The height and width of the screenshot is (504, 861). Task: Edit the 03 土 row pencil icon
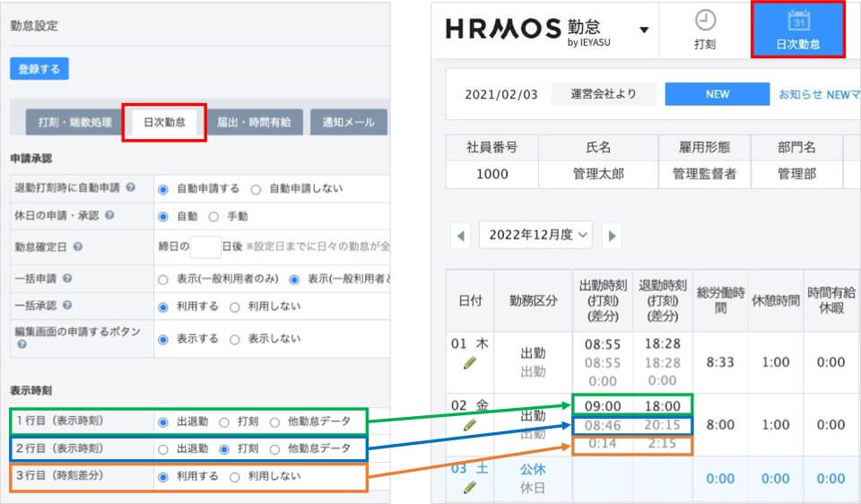(469, 487)
